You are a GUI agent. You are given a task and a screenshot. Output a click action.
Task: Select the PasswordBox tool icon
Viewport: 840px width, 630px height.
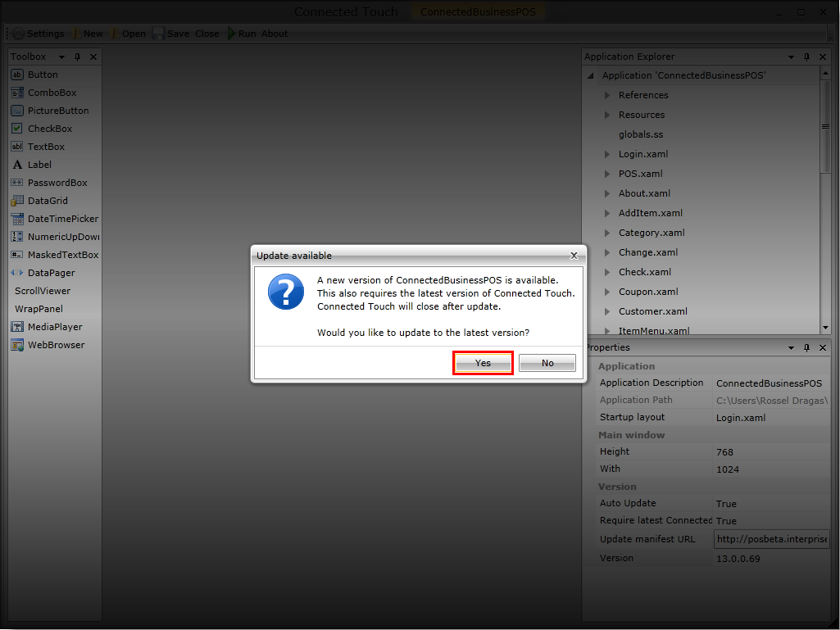coord(17,183)
